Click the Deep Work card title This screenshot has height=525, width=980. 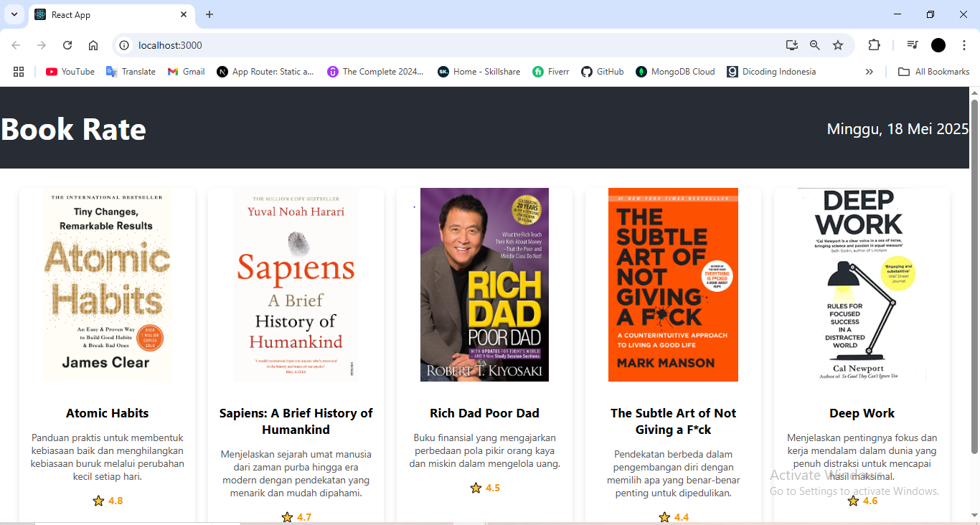pyautogui.click(x=862, y=413)
